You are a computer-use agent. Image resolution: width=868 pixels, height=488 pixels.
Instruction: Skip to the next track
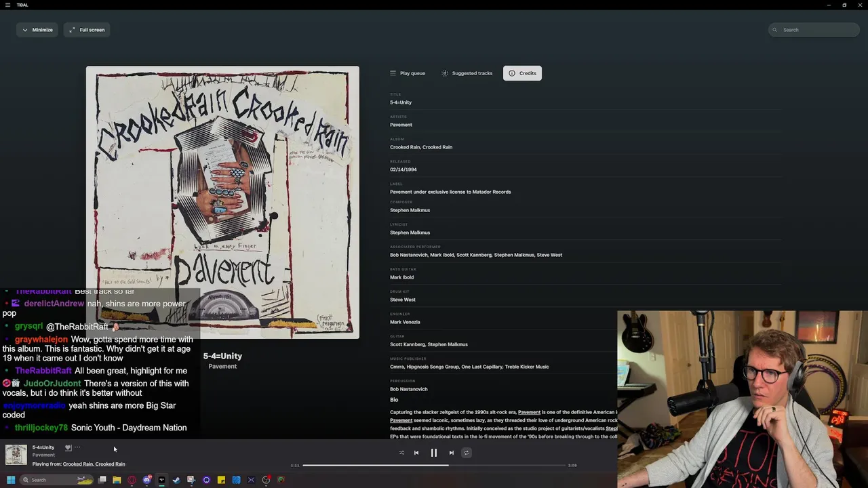(452, 453)
